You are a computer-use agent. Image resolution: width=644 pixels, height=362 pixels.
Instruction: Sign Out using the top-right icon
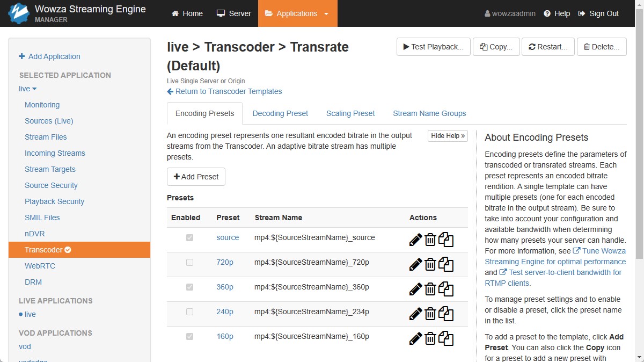[x=598, y=13]
